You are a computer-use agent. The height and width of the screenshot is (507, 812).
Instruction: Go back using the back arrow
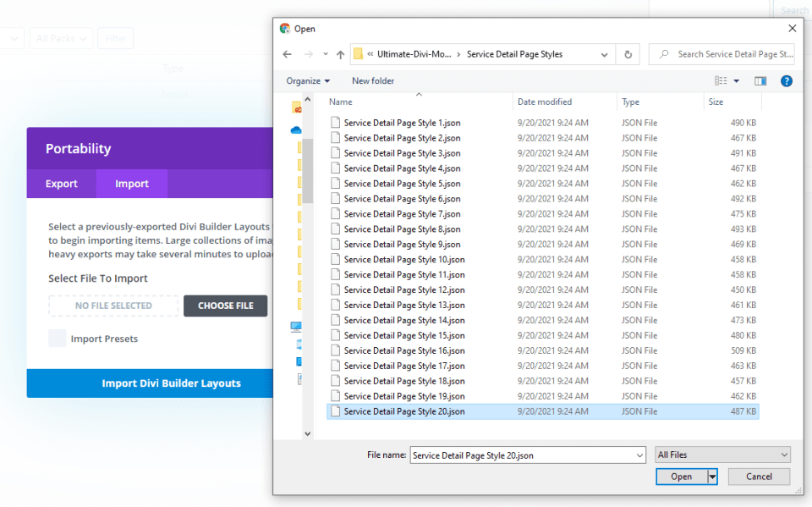(x=288, y=54)
